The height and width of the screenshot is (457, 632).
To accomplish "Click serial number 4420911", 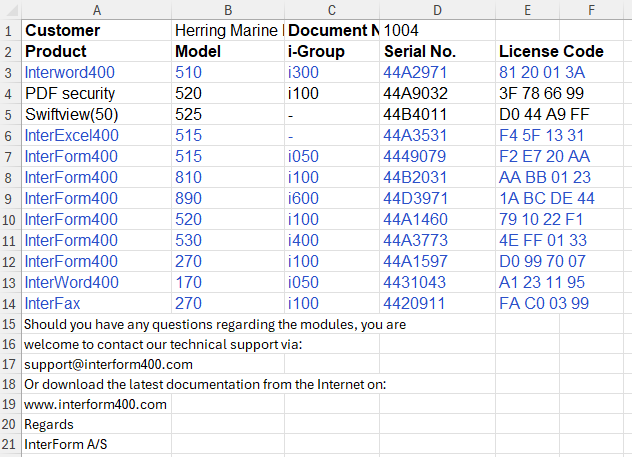I will [x=437, y=303].
